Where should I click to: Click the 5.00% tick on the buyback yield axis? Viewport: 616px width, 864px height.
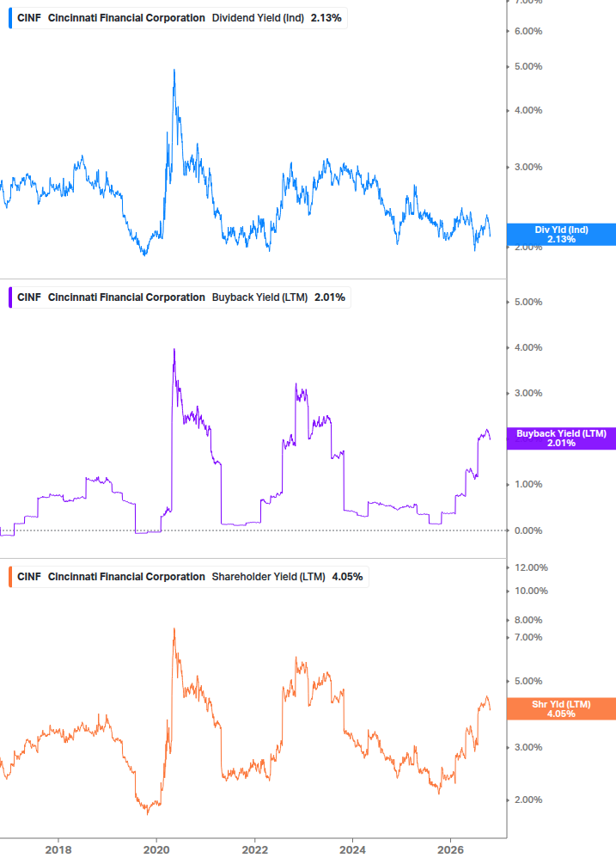coord(528,302)
